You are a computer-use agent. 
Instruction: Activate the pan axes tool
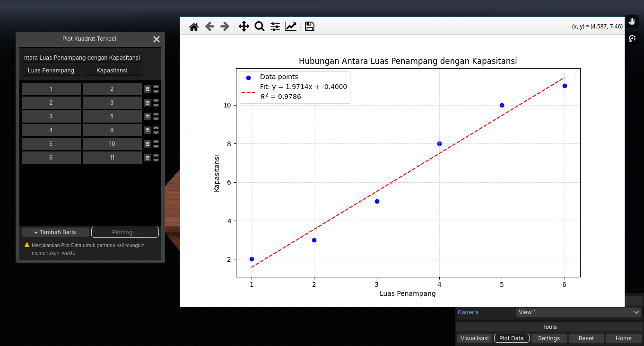[244, 27]
